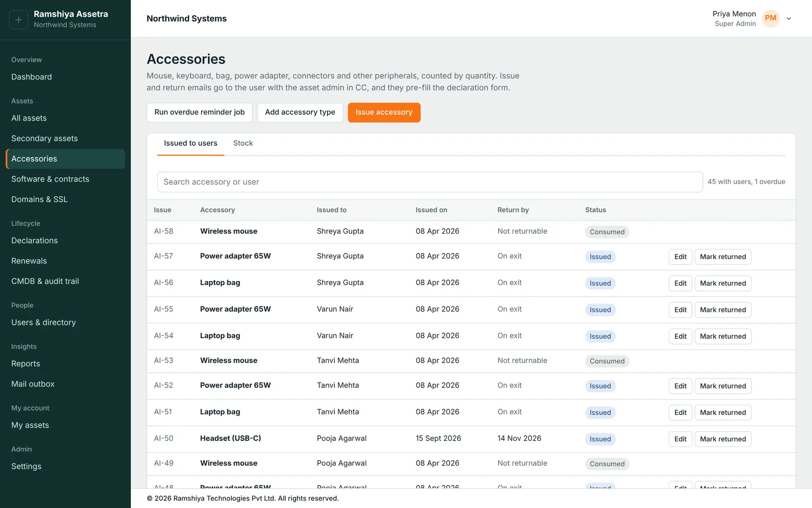Mark AI-57 Power adapter as returned
812x508 pixels.
(x=723, y=257)
